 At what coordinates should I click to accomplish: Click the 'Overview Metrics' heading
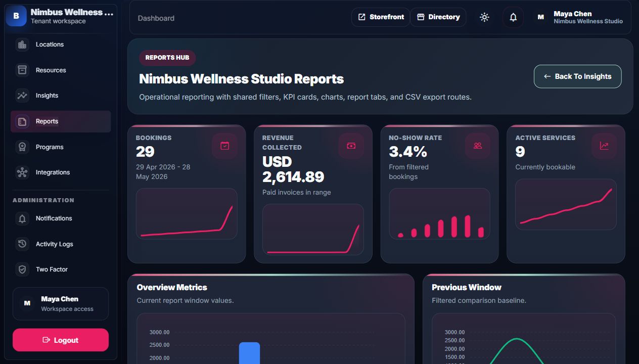point(172,287)
